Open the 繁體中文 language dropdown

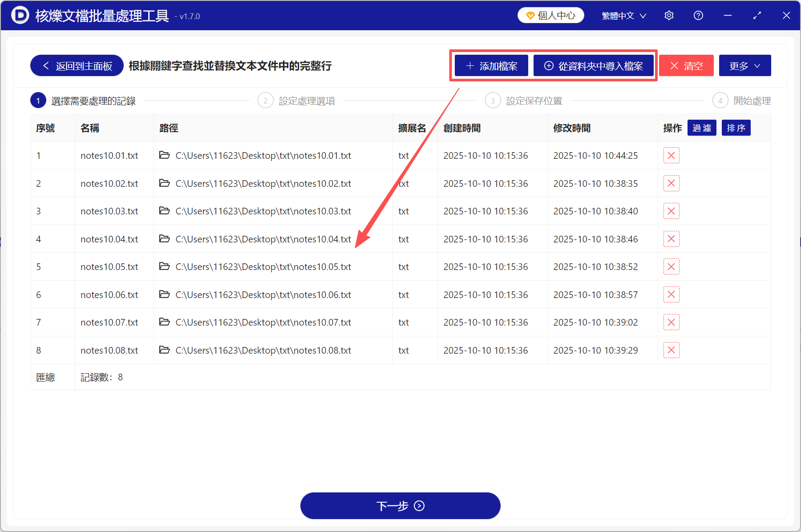click(623, 15)
